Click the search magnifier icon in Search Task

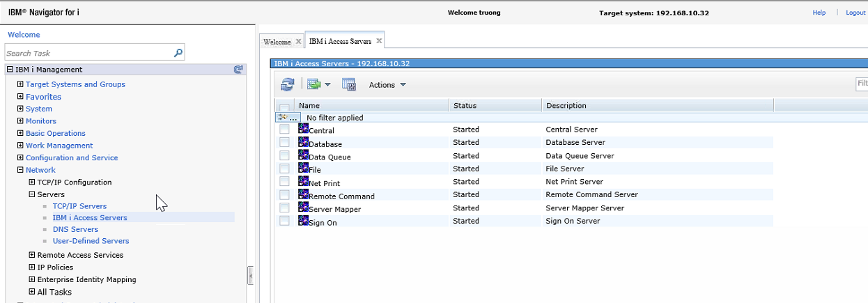pyautogui.click(x=178, y=53)
